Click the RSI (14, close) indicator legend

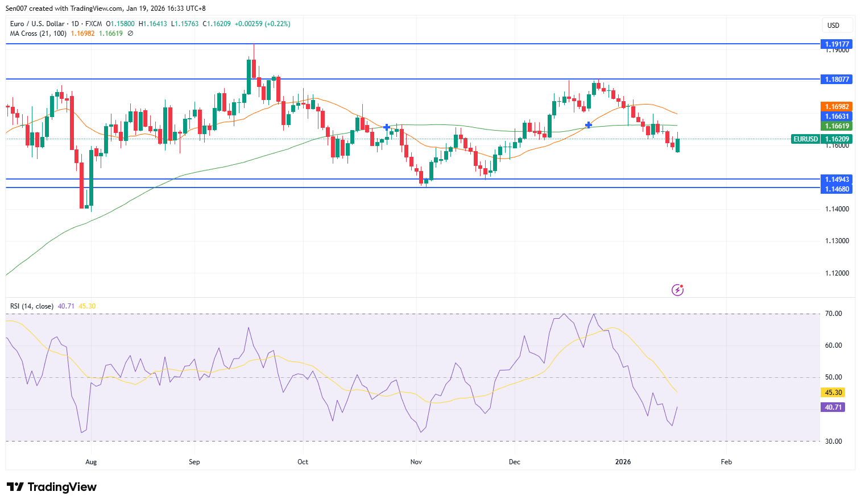tap(32, 306)
